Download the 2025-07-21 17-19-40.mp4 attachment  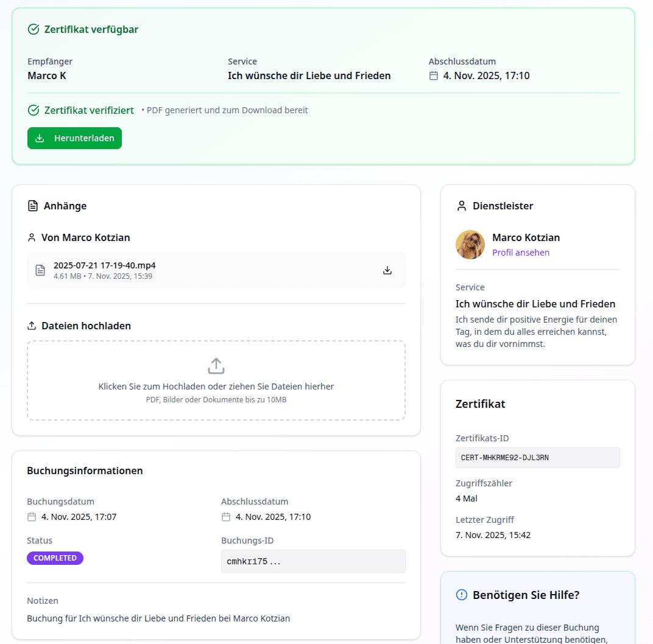click(387, 270)
